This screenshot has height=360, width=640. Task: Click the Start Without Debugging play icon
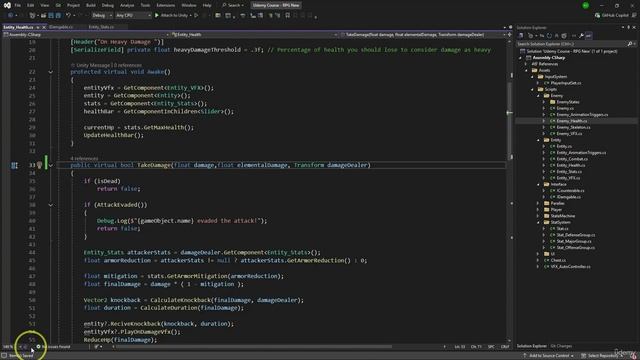pos(196,16)
